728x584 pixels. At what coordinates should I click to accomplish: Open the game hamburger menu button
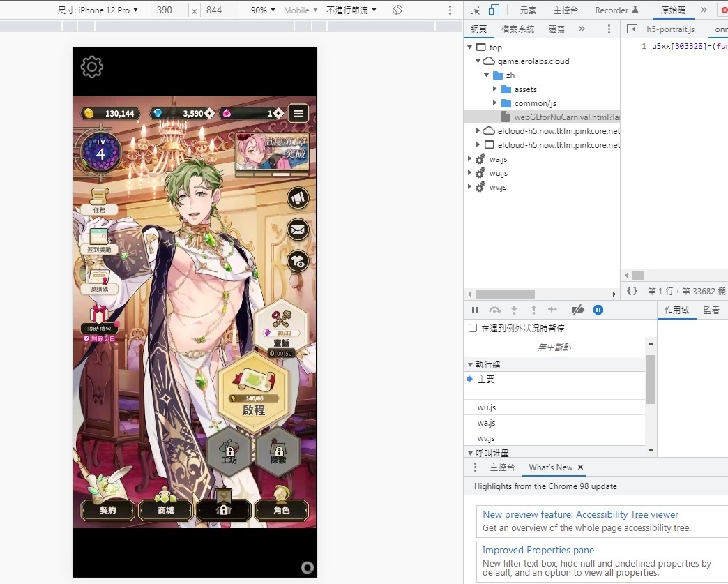tap(298, 113)
